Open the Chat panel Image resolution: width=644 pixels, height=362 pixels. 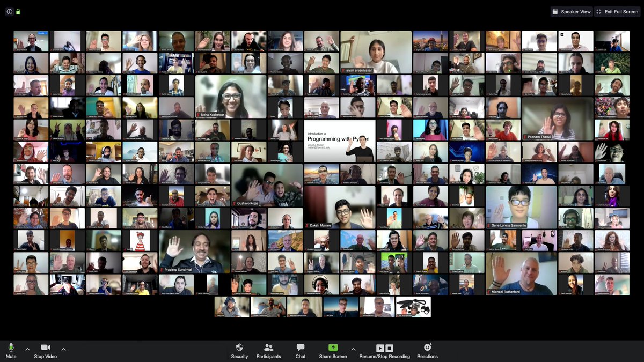301,351
